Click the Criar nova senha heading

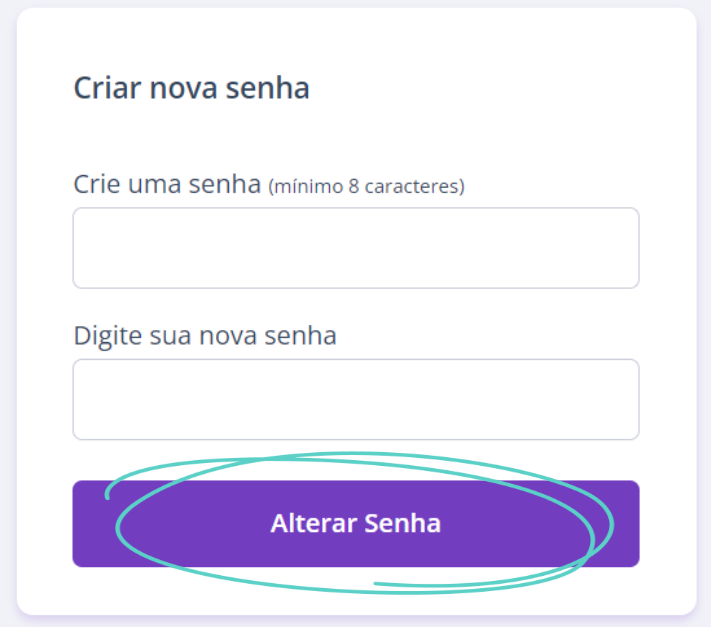(x=191, y=87)
